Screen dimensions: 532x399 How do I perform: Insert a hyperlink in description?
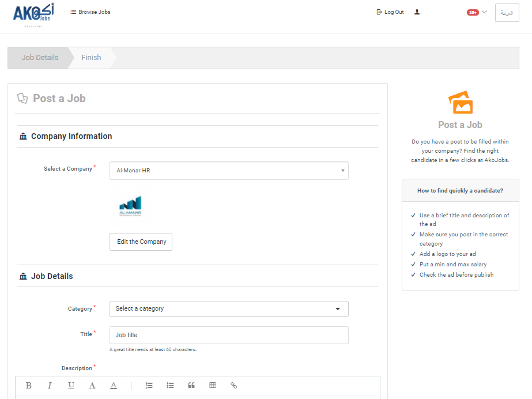coord(234,385)
